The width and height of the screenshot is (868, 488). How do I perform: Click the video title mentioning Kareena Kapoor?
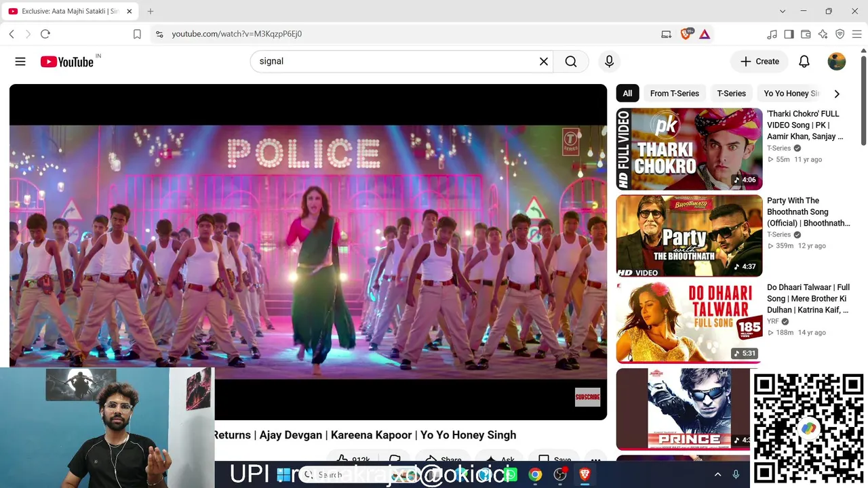click(366, 435)
